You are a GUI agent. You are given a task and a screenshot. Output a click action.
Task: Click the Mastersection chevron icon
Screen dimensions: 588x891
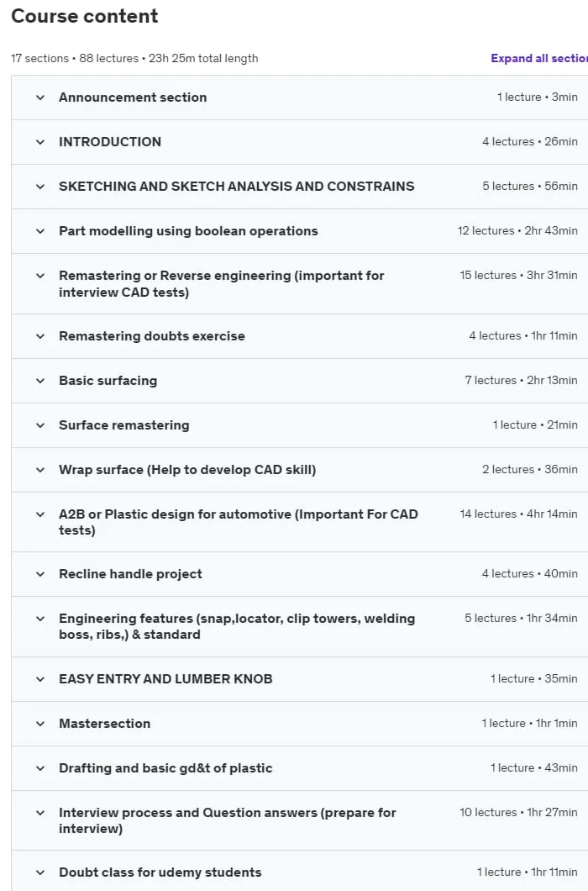pyautogui.click(x=40, y=724)
